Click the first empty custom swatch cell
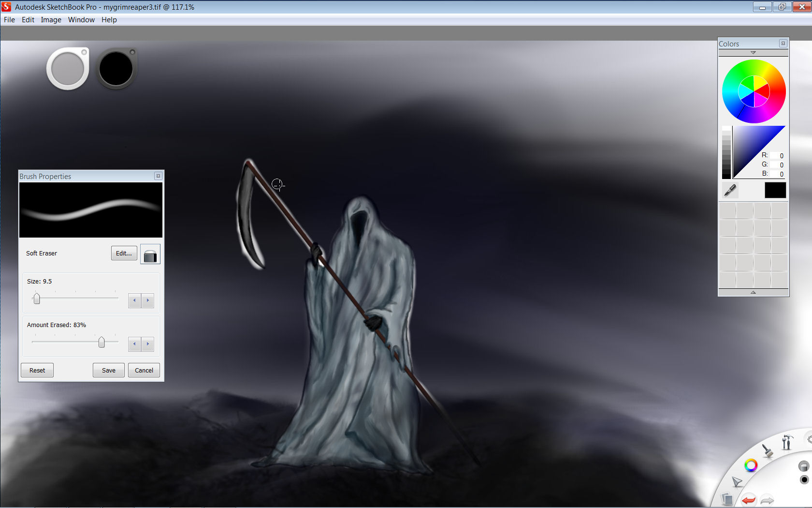Viewport: 812px width, 508px height. click(728, 211)
